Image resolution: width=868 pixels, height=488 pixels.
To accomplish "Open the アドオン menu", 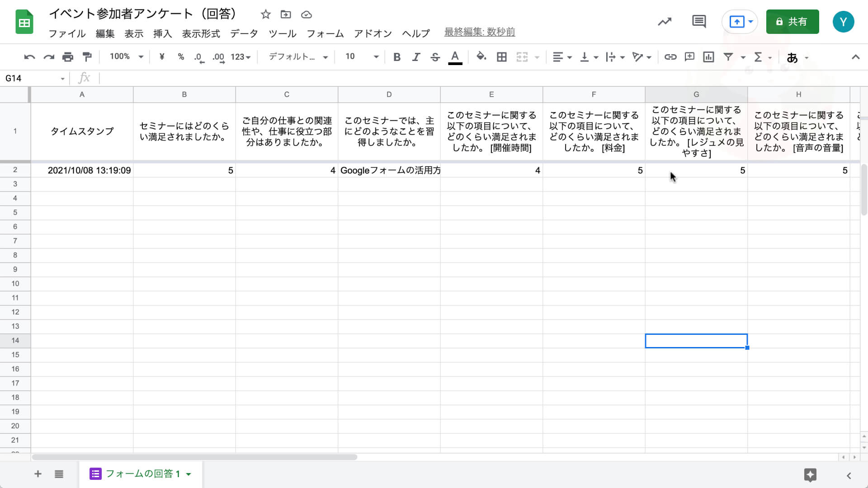I will click(373, 34).
